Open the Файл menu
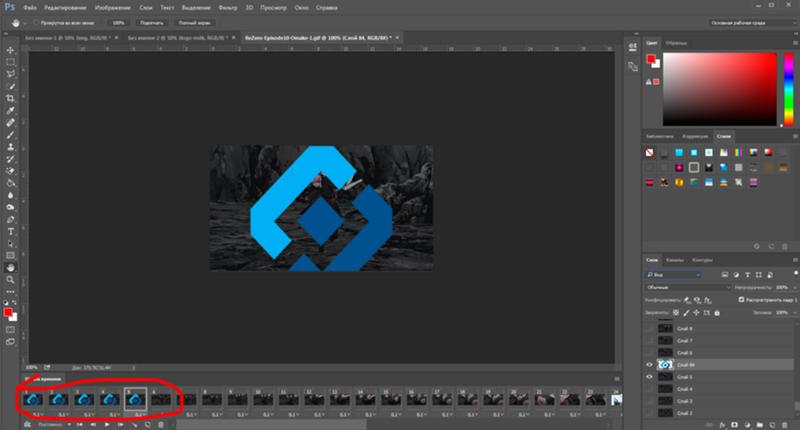Image resolution: width=800 pixels, height=430 pixels. (x=30, y=8)
